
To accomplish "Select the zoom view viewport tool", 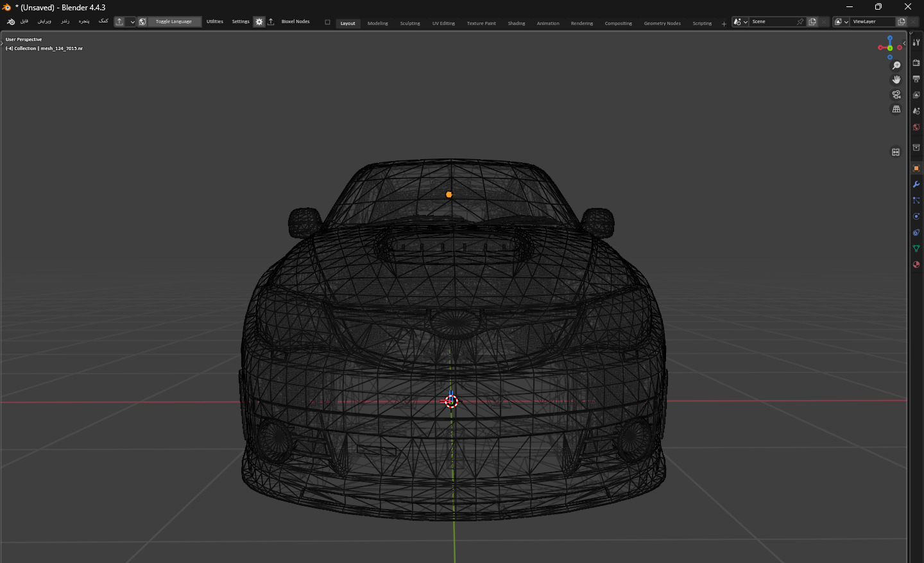I will pyautogui.click(x=896, y=65).
